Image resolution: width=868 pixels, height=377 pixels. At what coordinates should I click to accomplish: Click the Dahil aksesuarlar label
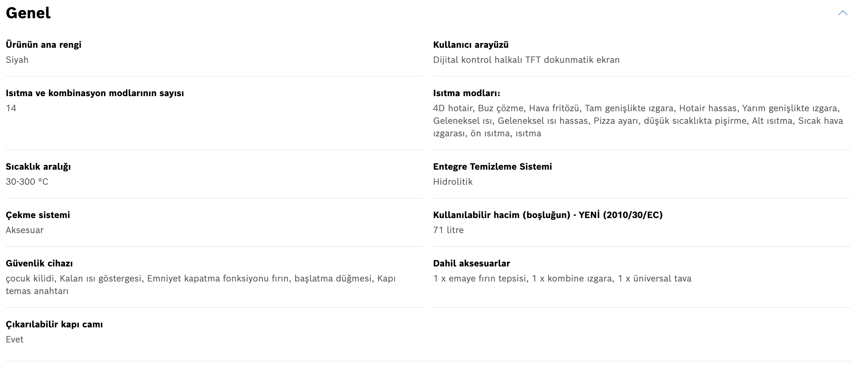(471, 264)
